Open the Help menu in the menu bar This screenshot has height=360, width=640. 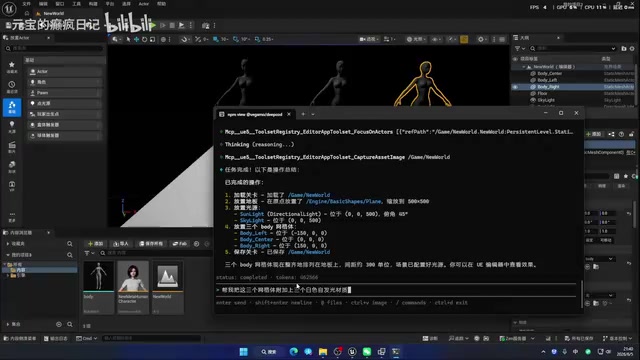pyautogui.click(x=162, y=4)
